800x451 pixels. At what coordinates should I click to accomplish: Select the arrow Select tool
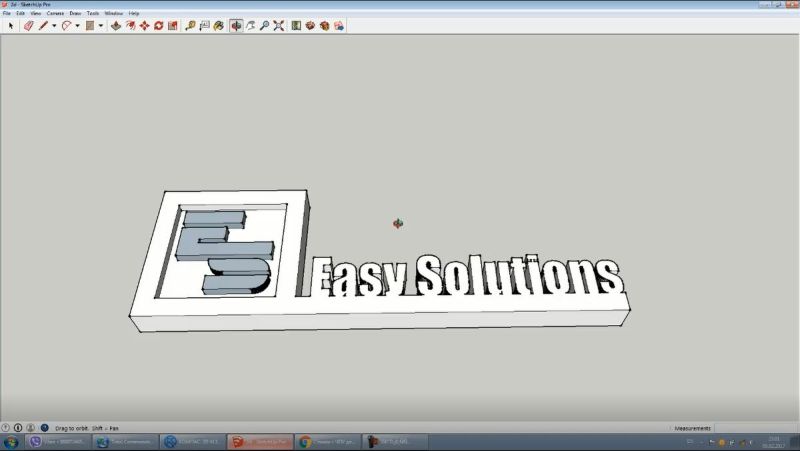point(11,26)
